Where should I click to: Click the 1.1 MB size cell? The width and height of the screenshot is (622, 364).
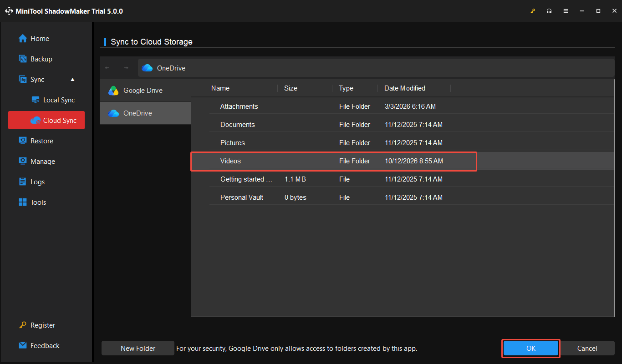coord(295,179)
